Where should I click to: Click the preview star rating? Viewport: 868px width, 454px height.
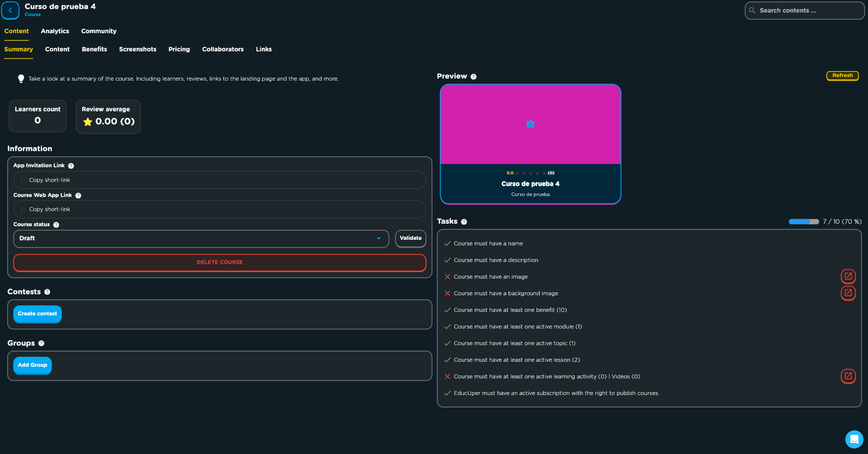click(530, 173)
